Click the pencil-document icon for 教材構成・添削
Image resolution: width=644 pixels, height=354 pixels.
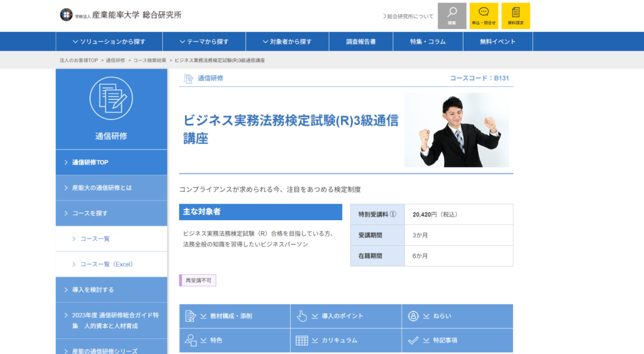190,316
